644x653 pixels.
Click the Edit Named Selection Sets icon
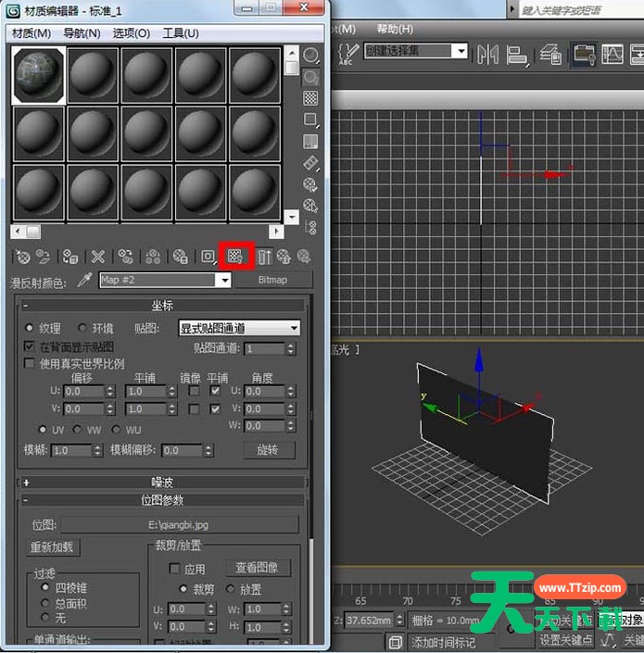[347, 54]
